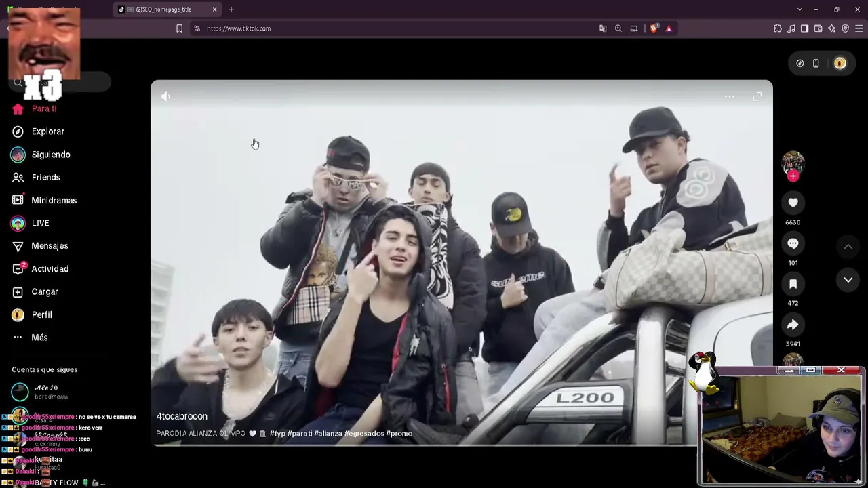Screen dimensions: 868x488
Task: Open a new browser tab
Action: (231, 9)
